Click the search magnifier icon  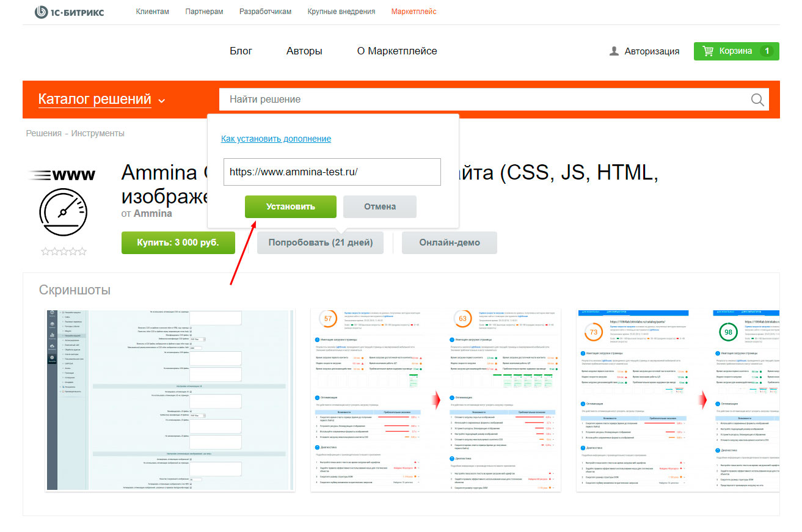(x=757, y=100)
